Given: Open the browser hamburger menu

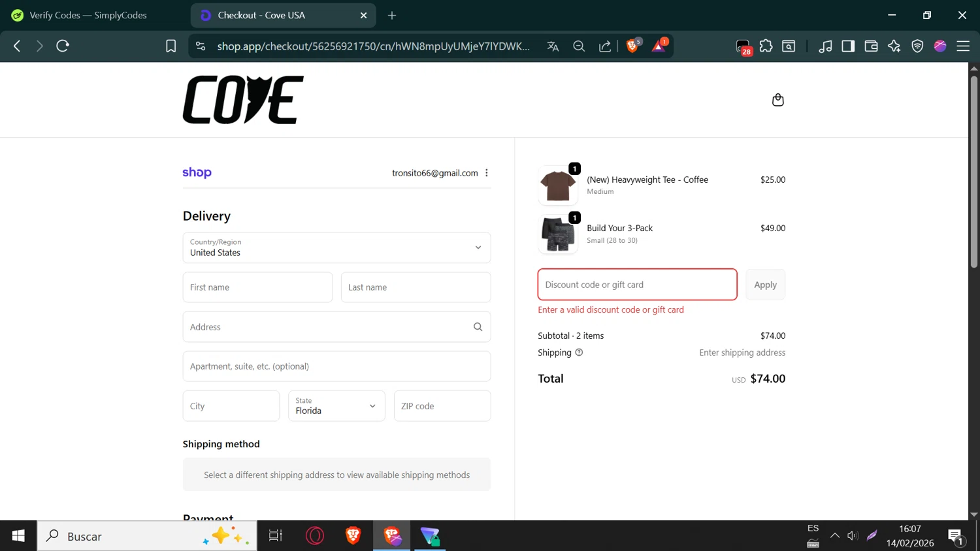Looking at the screenshot, I should (x=963, y=46).
